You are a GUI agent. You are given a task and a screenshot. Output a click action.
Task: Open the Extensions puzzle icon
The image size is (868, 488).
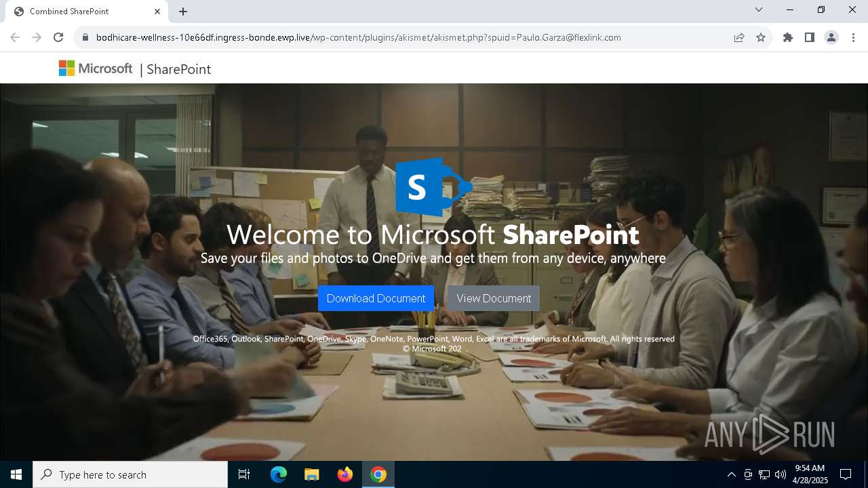[788, 37]
